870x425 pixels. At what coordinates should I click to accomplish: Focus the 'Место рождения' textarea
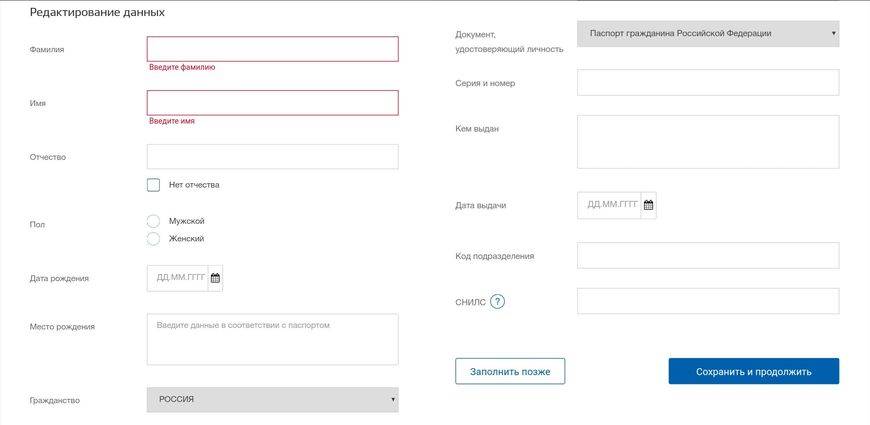pyautogui.click(x=272, y=339)
